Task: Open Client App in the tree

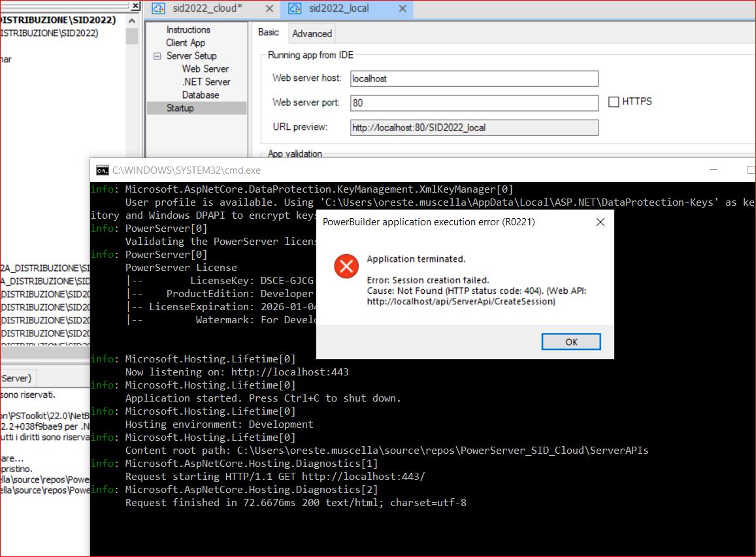Action: coord(186,42)
